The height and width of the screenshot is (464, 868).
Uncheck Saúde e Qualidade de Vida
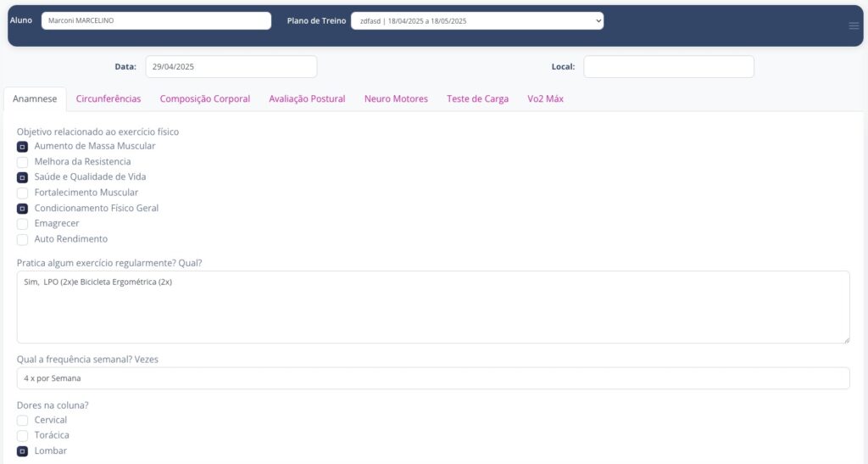pyautogui.click(x=23, y=177)
